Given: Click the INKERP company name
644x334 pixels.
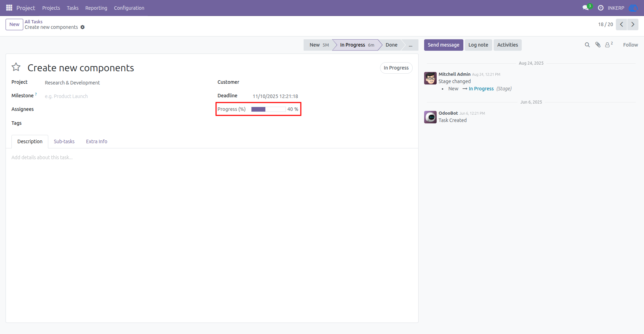Looking at the screenshot, I should point(616,8).
